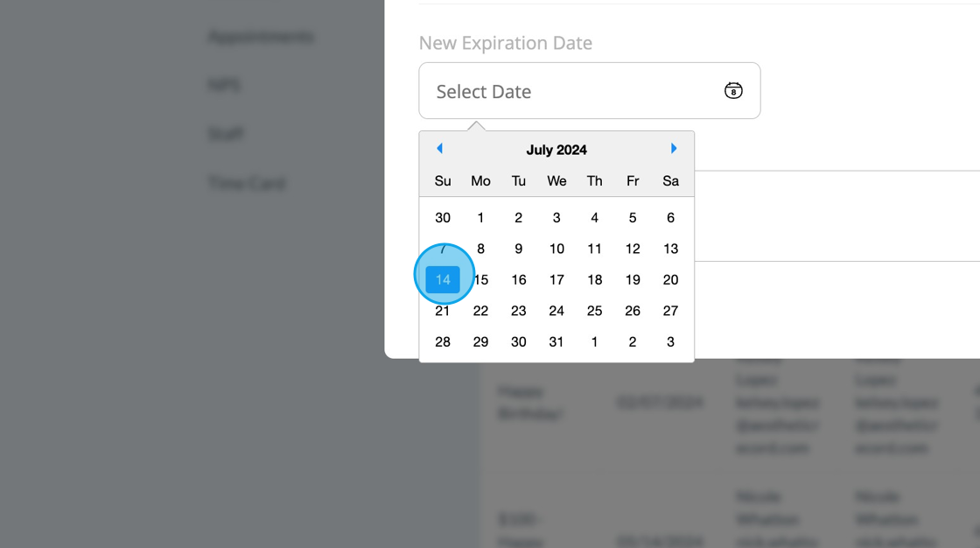
Task: Select June 30 from previous month
Action: tap(443, 218)
